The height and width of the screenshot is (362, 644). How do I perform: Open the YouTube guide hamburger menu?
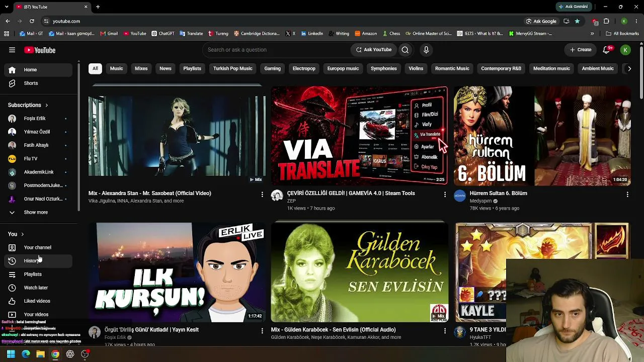[12, 50]
